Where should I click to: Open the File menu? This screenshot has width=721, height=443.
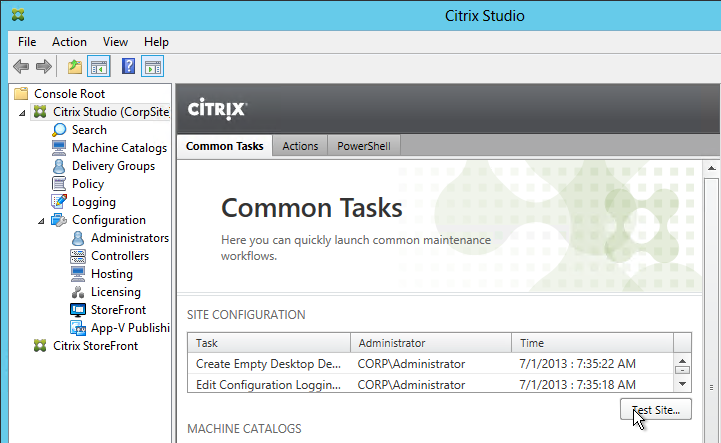pyautogui.click(x=27, y=42)
